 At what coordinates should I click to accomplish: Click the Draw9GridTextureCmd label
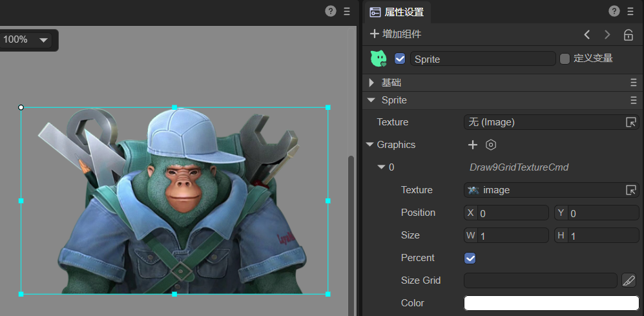pos(519,167)
